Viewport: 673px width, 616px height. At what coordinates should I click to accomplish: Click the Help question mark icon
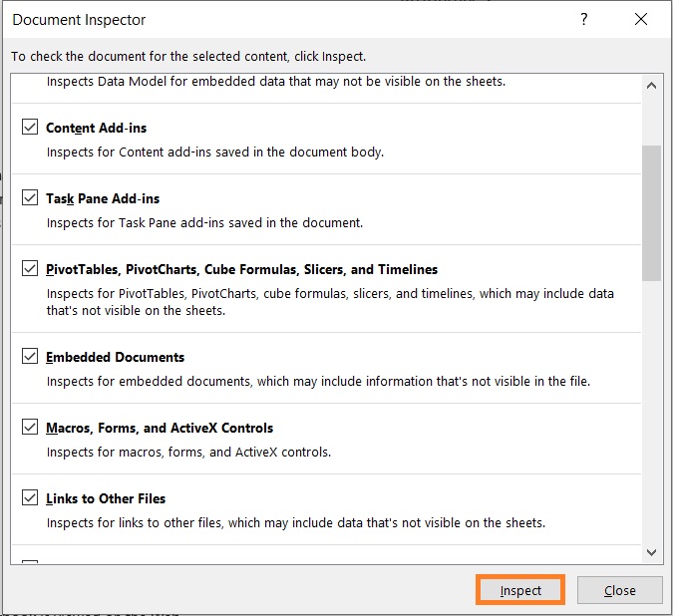pyautogui.click(x=583, y=19)
